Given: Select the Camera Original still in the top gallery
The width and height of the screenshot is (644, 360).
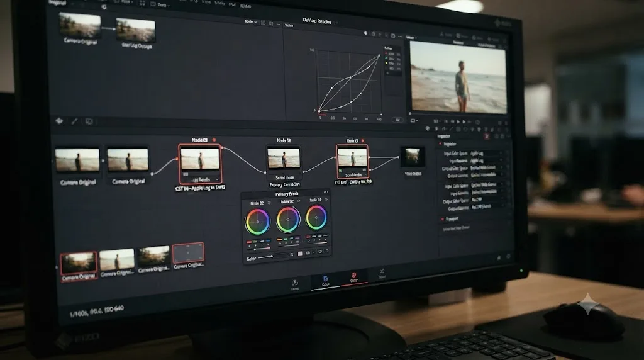Looking at the screenshot, I should [80, 25].
